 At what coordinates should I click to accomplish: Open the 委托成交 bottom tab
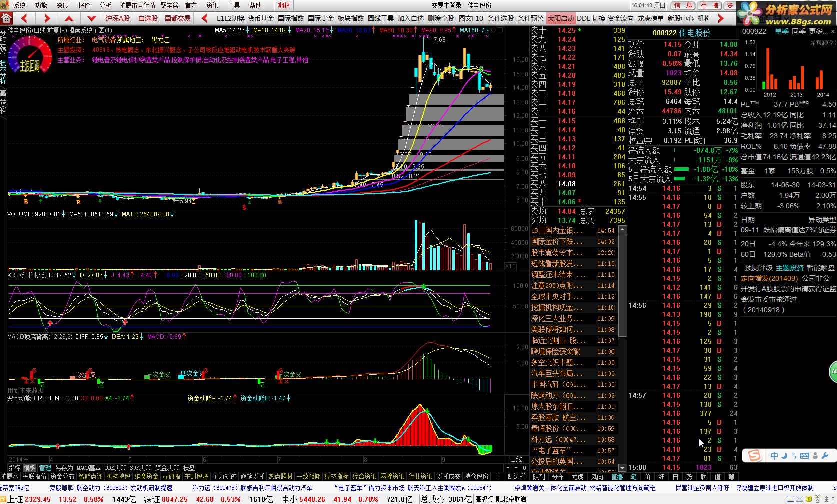448,477
